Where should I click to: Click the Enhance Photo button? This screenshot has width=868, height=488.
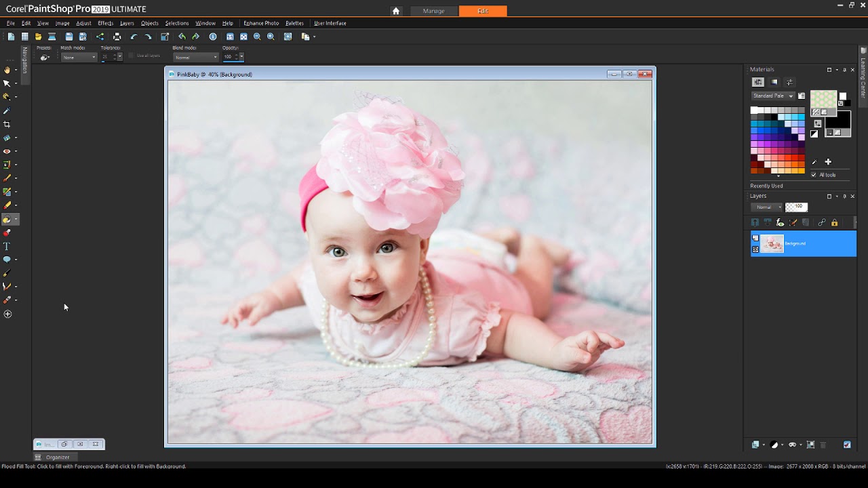click(x=261, y=23)
